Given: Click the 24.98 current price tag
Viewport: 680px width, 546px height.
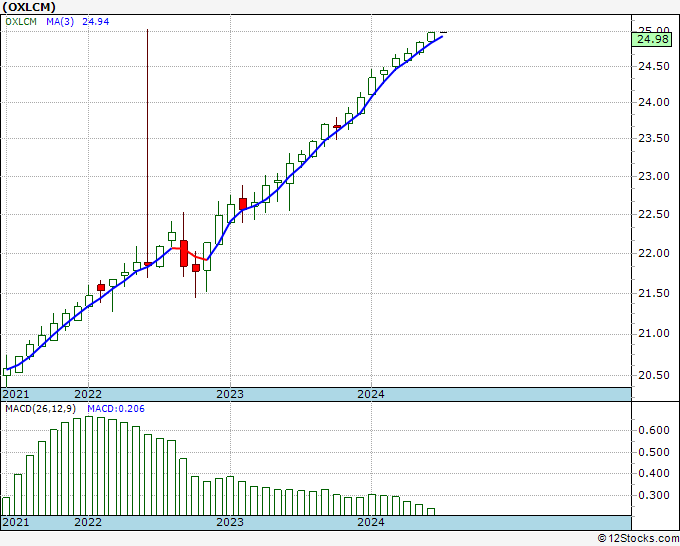Looking at the screenshot, I should [652, 39].
